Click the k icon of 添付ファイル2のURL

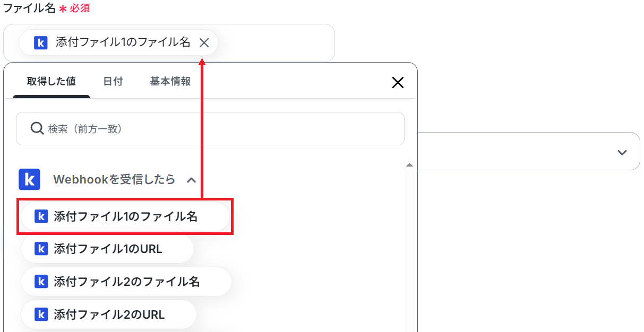41,314
